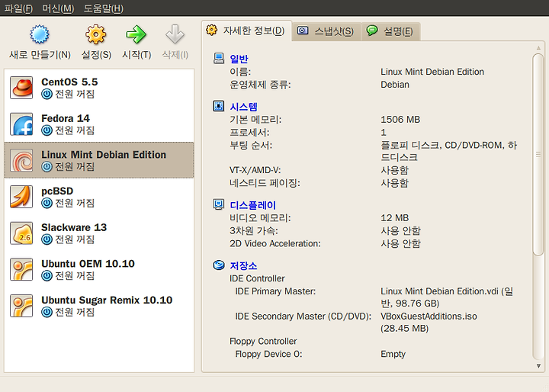
Task: Click the Empty floppy device value
Action: (393, 355)
